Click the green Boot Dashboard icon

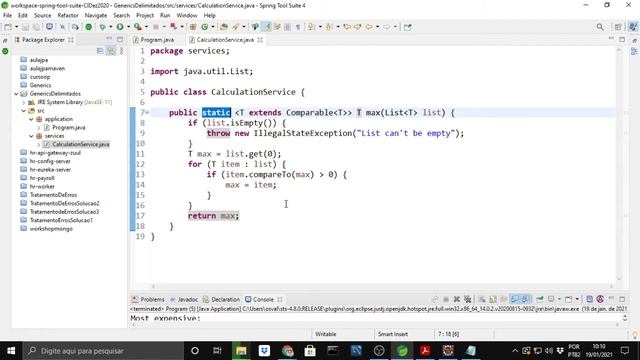coord(89,27)
